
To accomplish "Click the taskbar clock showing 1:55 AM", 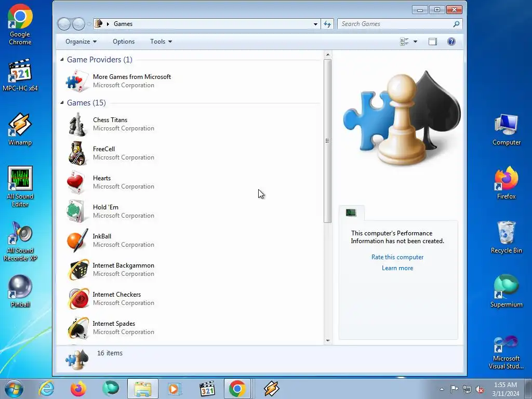I will [x=506, y=389].
